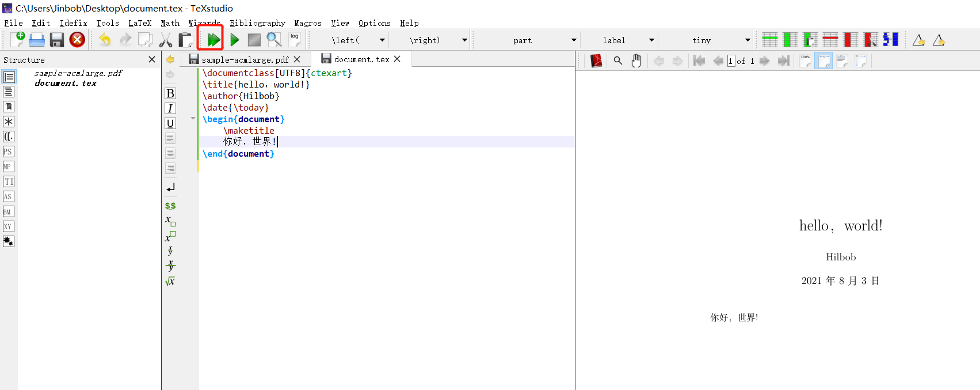
Task: Show the bookmarks side panel
Action: (9, 107)
